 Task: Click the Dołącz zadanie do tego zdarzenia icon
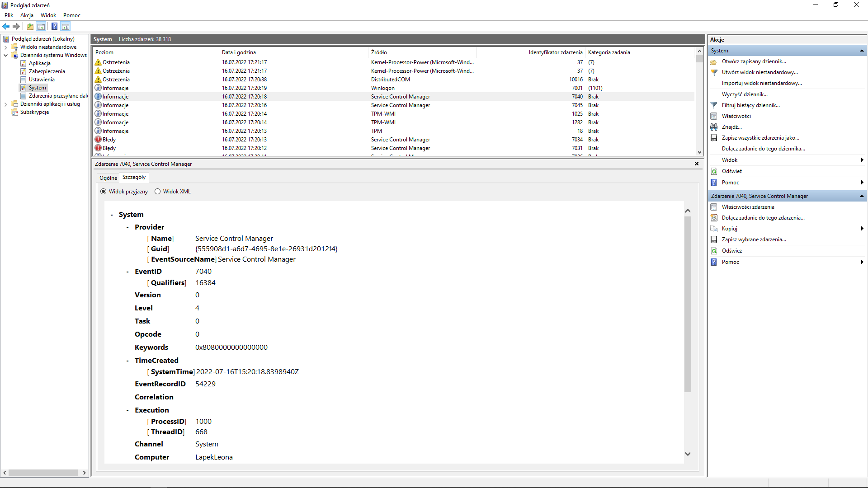coord(714,218)
